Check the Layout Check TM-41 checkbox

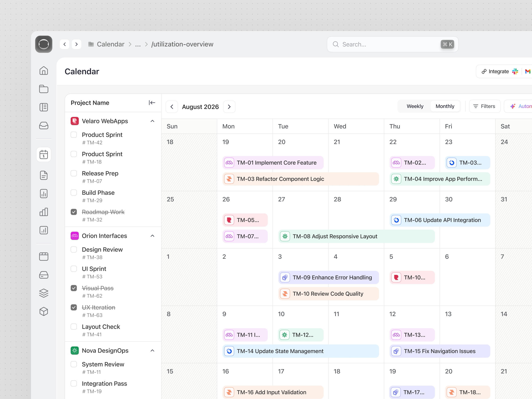click(74, 327)
